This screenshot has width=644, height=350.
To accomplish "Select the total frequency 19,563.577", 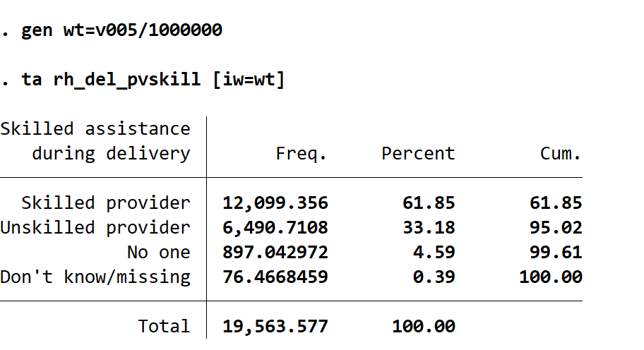I will point(275,327).
